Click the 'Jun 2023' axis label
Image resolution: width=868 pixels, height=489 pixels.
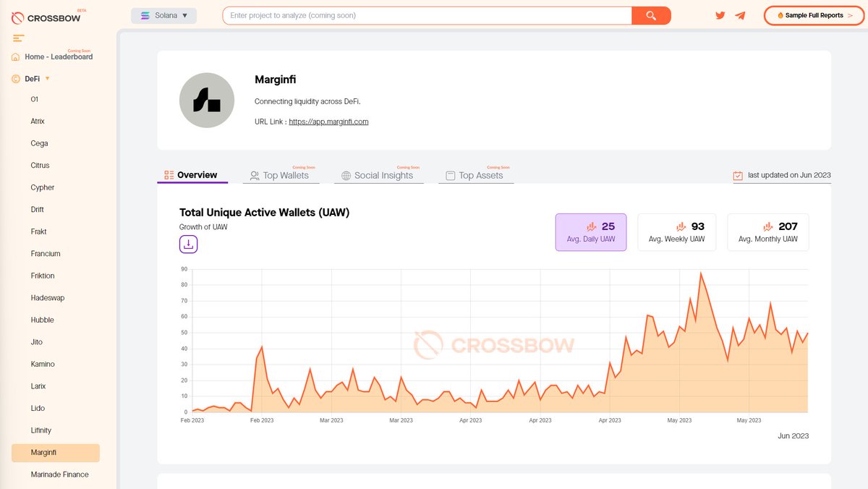793,435
